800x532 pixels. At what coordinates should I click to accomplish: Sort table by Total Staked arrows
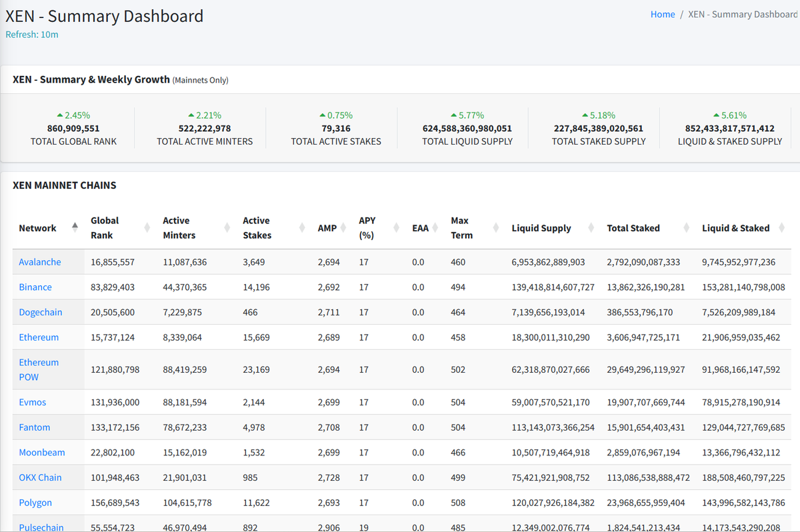point(686,228)
